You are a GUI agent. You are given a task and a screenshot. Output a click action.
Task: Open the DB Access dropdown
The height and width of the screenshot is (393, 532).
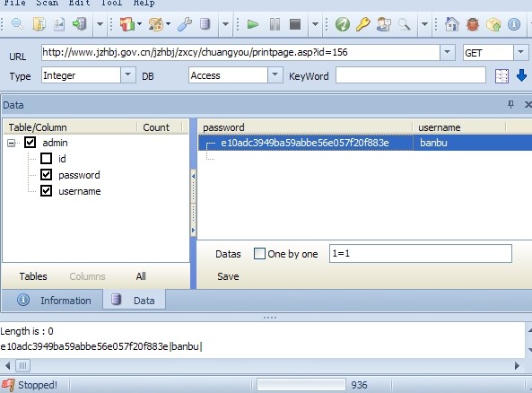[x=275, y=74]
